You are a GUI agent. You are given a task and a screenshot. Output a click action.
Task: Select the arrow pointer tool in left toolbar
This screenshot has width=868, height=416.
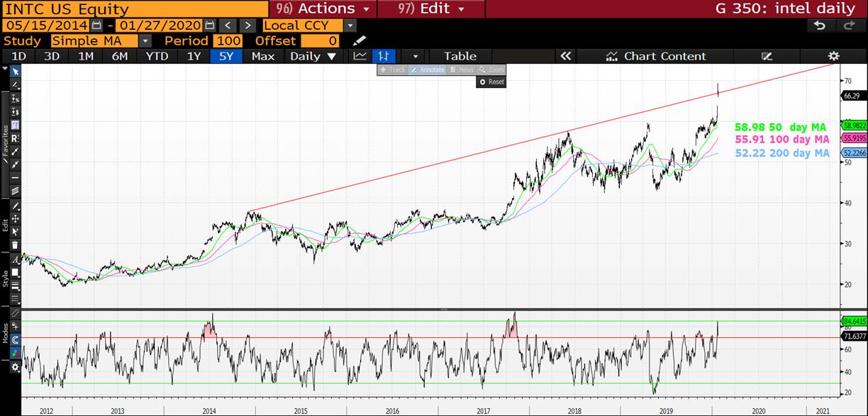click(15, 72)
